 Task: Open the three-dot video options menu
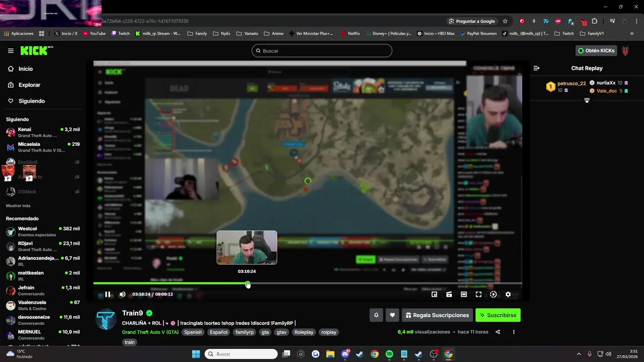tap(514, 332)
